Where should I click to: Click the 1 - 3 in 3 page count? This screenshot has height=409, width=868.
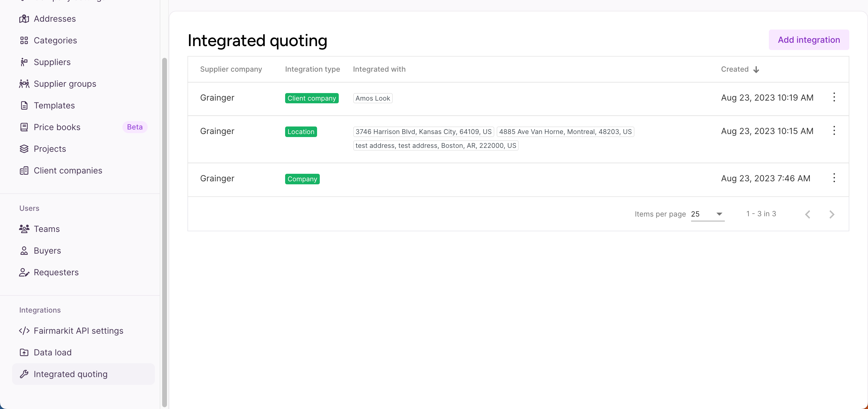pos(761,214)
